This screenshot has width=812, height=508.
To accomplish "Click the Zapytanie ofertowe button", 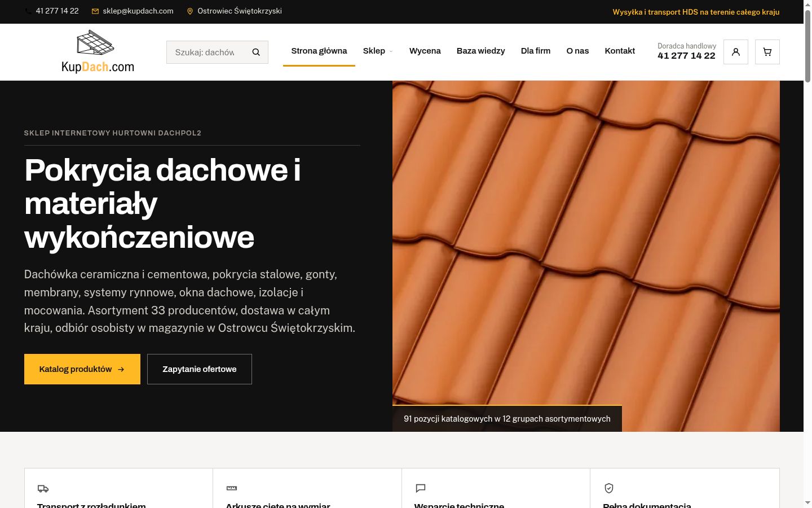I will (200, 369).
